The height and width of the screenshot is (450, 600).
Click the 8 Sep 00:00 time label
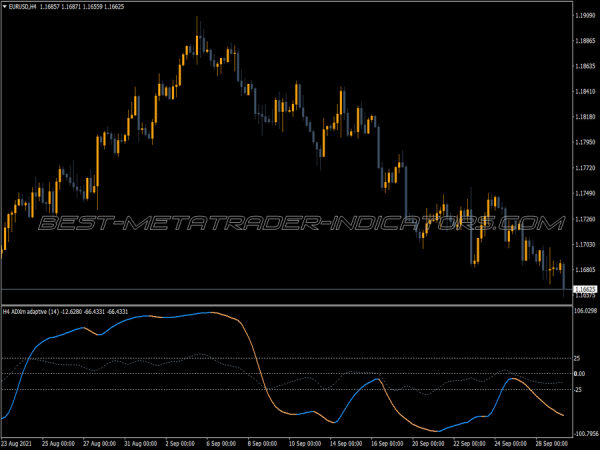click(x=264, y=444)
